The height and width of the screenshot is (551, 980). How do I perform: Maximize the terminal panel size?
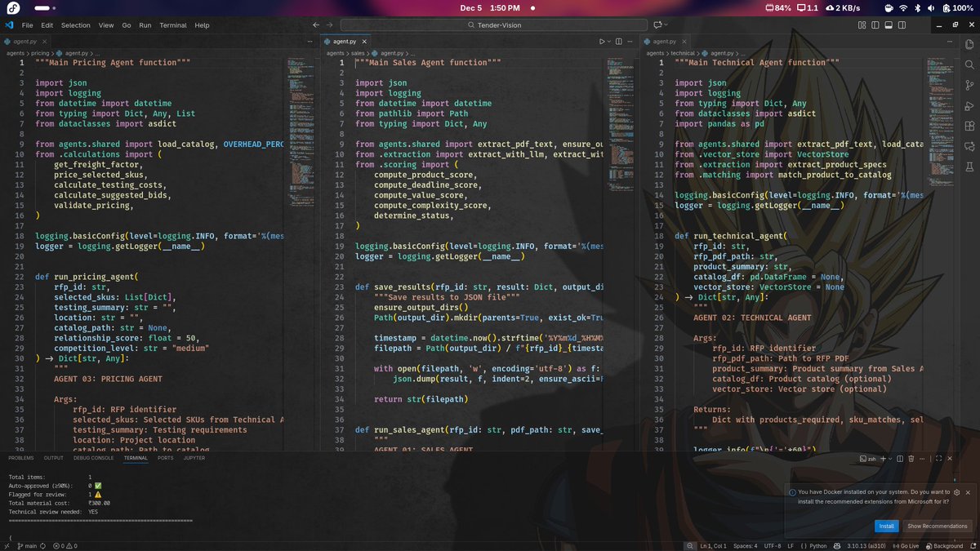pyautogui.click(x=940, y=459)
